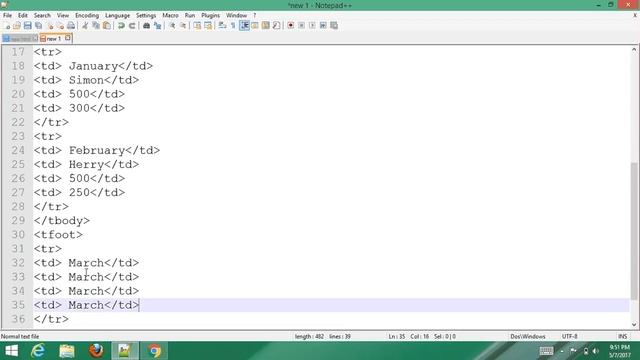The image size is (640, 360).
Task: Open the Settings menu
Action: (x=146, y=15)
